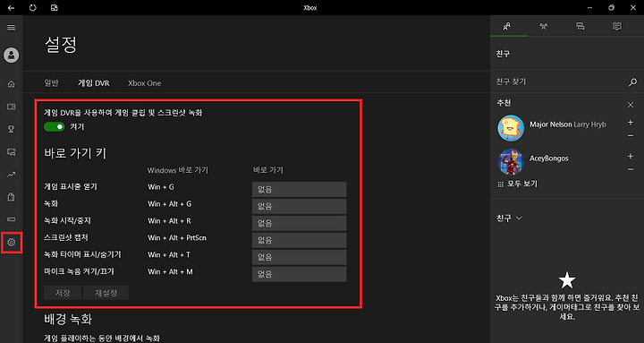
Task: Go to Home in the sidebar
Action: coord(12,84)
